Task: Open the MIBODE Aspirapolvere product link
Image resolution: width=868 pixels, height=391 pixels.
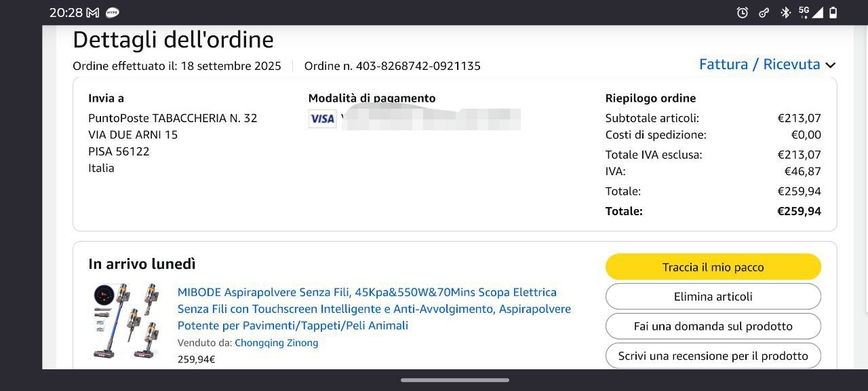Action: tap(374, 309)
